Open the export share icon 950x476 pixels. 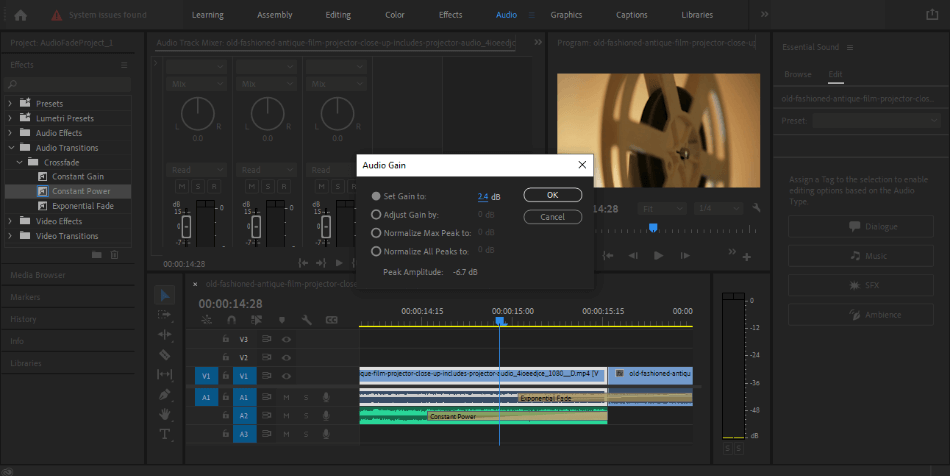932,15
